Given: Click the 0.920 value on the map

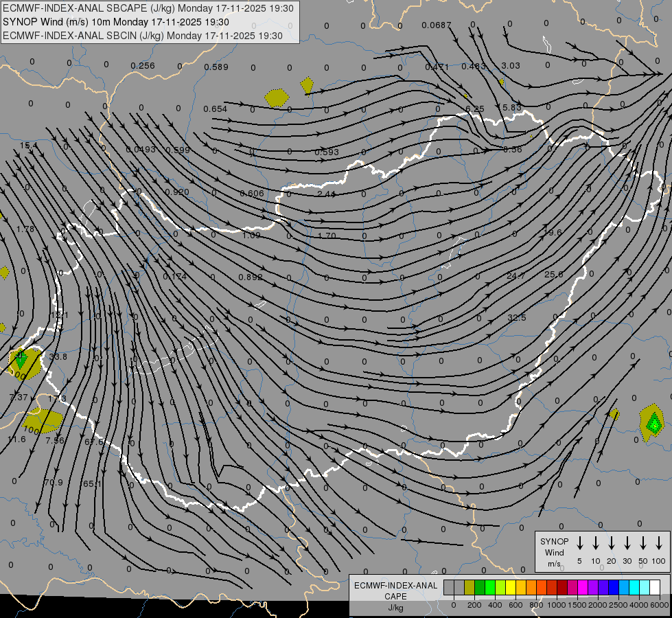Looking at the screenshot, I should [177, 192].
